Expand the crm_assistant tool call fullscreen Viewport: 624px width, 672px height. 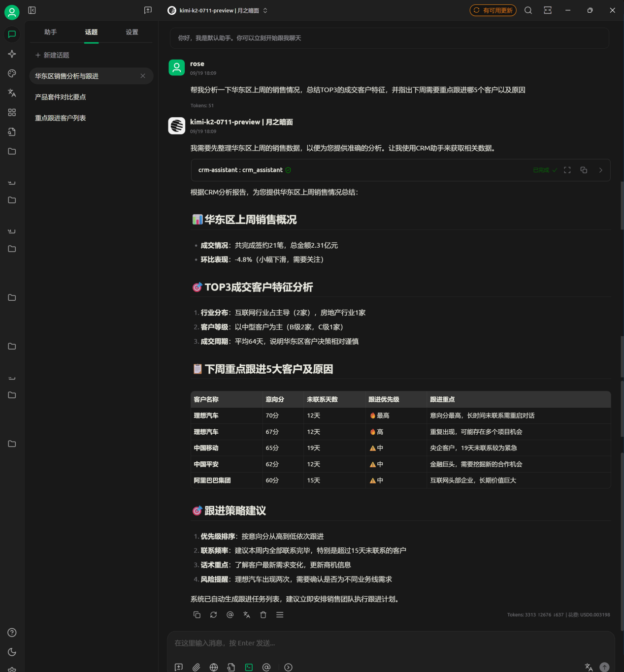567,170
